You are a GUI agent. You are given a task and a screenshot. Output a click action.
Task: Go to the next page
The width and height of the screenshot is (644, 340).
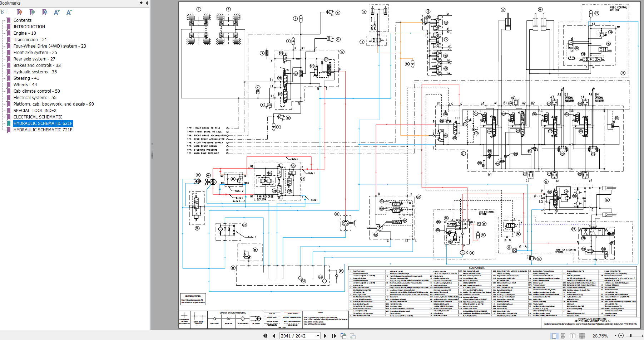325,336
